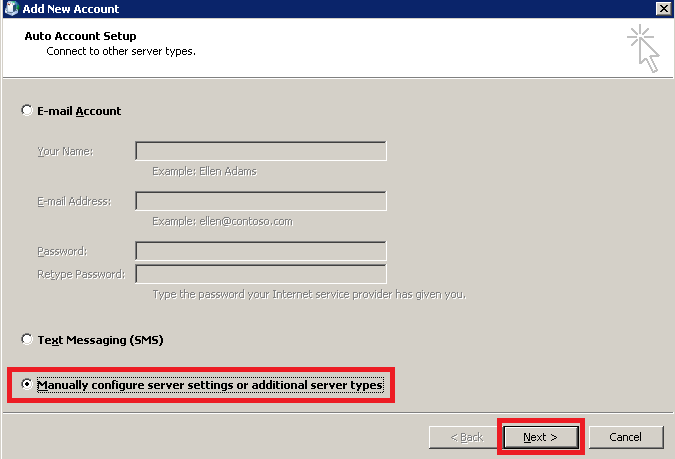This screenshot has height=459, width=675.
Task: Click the Example: ellen@contoso.com hint text
Action: (222, 221)
